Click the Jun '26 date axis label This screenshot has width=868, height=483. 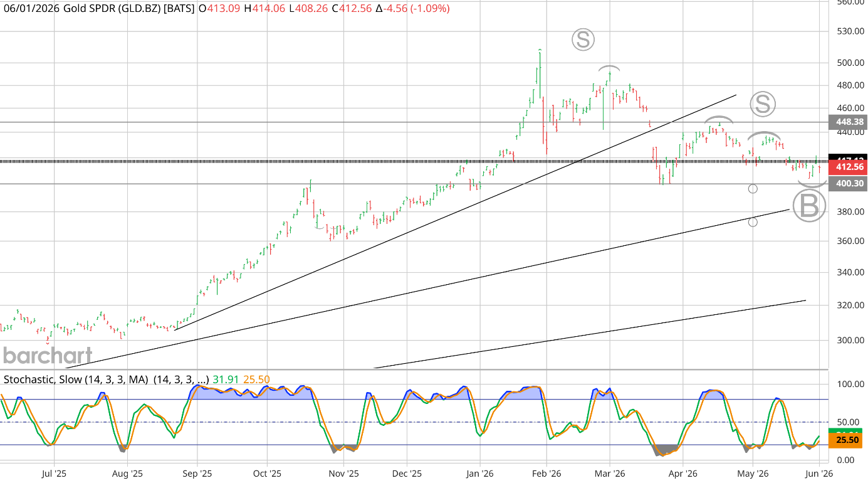pos(820,474)
